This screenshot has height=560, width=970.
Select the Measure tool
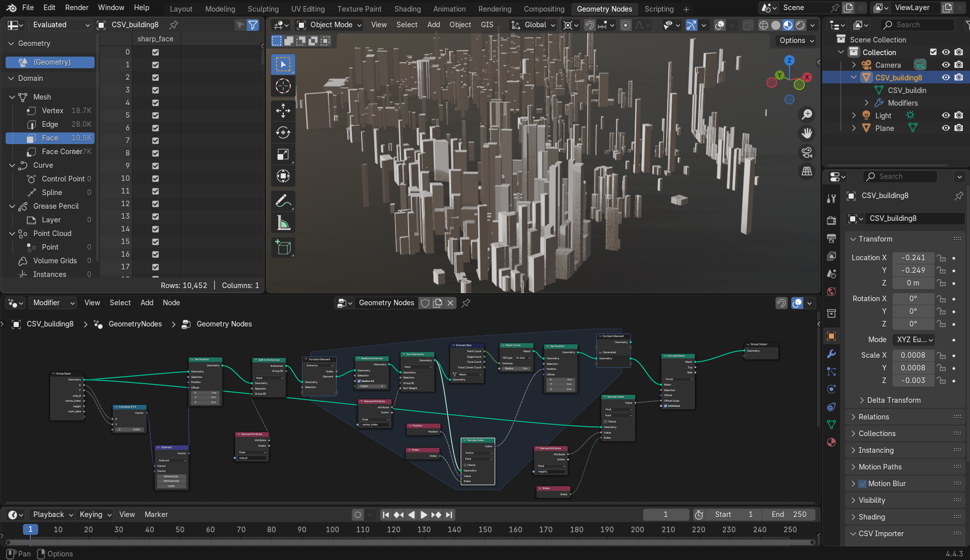coord(283,223)
